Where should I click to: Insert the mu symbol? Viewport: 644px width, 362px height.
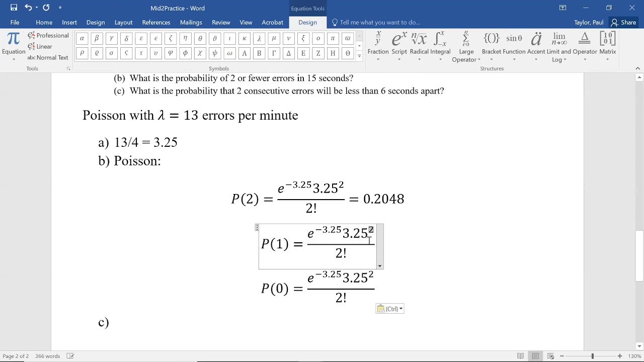pyautogui.click(x=274, y=38)
